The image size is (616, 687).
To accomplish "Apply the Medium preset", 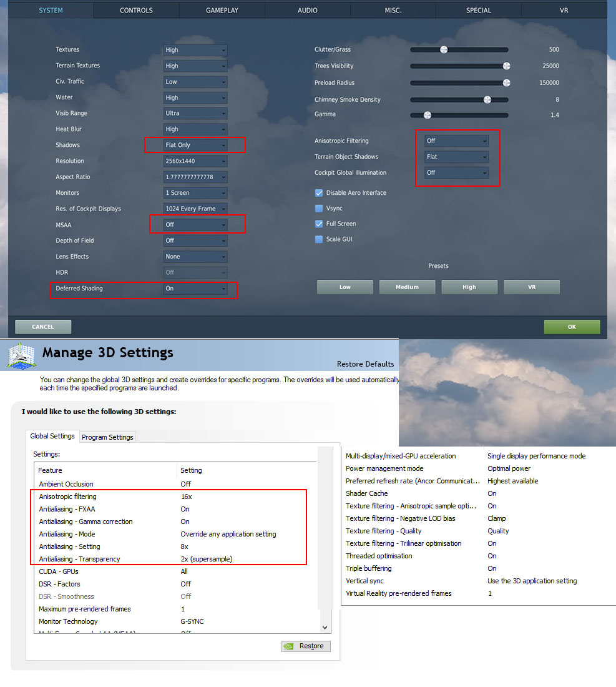I will pyautogui.click(x=407, y=287).
